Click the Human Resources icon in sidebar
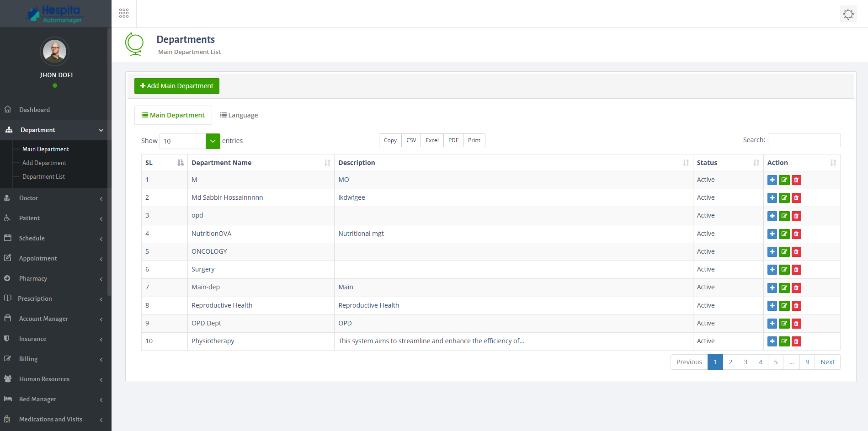The height and width of the screenshot is (431, 868). click(x=8, y=379)
